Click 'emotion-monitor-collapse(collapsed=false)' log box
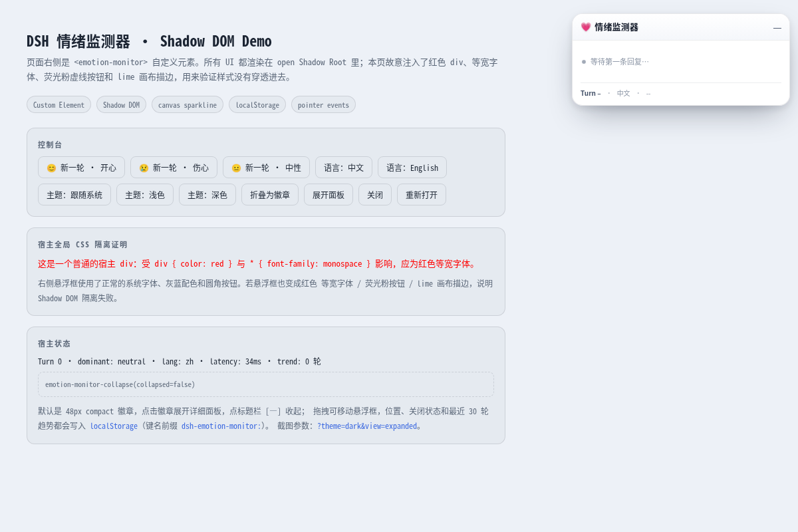798x532 pixels. pos(266,384)
